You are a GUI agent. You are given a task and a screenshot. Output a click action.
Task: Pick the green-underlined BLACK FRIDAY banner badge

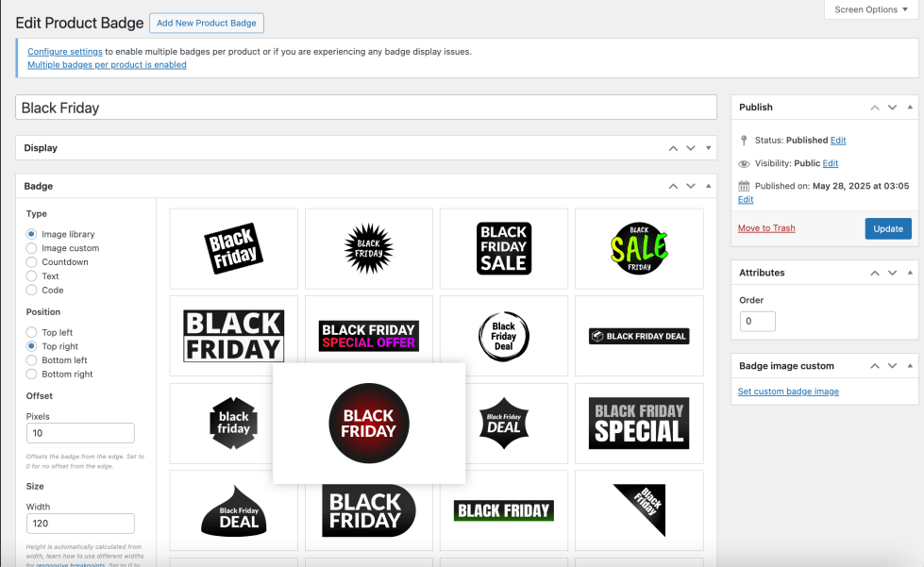(504, 510)
